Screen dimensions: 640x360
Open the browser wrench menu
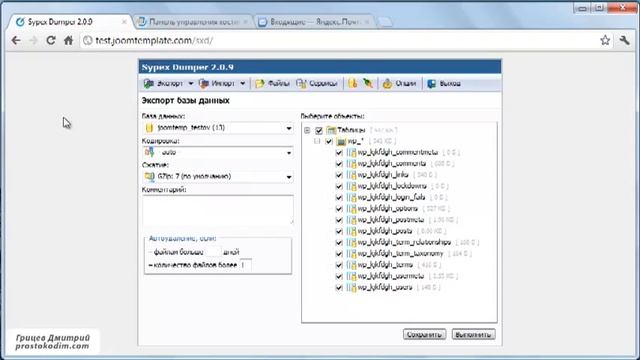coord(624,40)
